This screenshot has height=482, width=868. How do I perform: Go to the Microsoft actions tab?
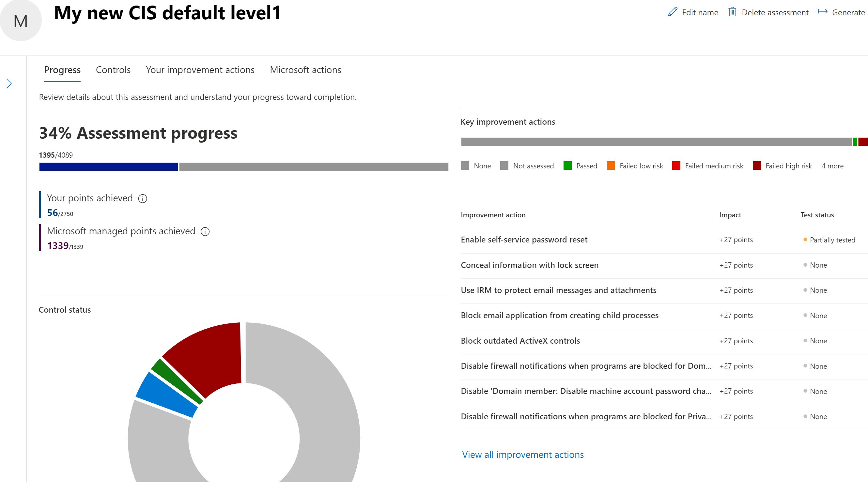(x=305, y=70)
